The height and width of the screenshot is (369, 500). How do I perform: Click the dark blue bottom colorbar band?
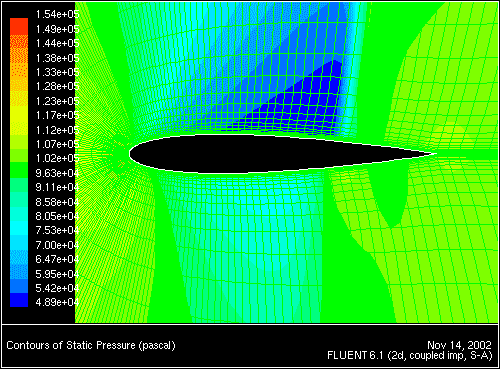coord(19,300)
